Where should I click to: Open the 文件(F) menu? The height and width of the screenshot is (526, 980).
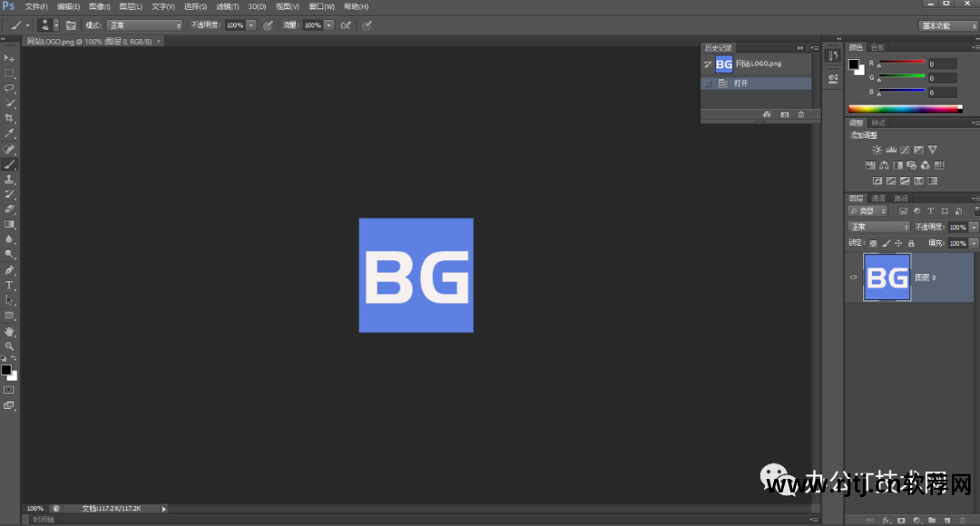pyautogui.click(x=36, y=7)
